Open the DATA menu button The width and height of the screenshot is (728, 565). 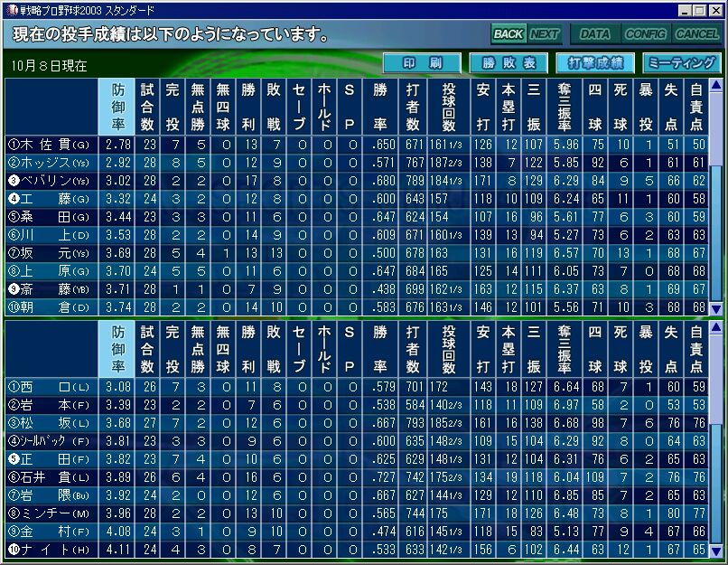594,34
